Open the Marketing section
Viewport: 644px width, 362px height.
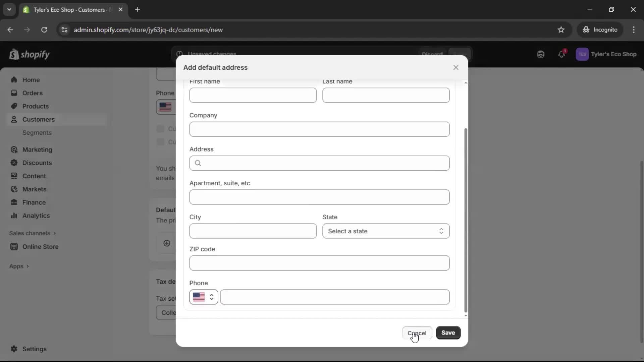[37, 150]
